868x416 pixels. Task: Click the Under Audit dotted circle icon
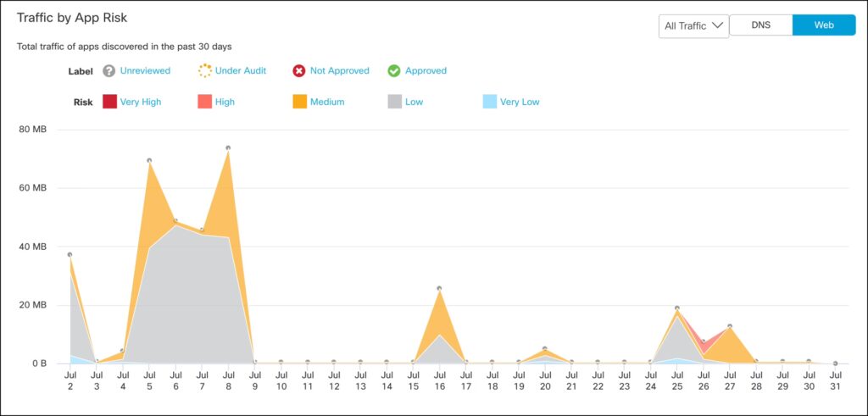click(x=204, y=71)
